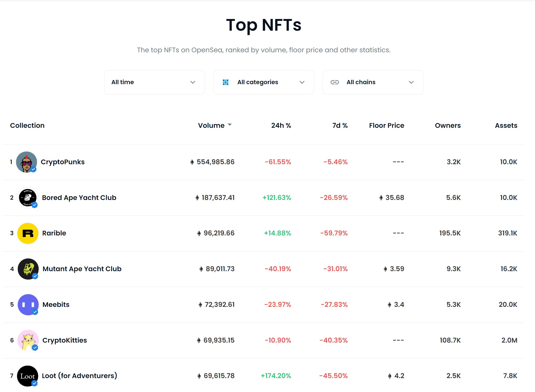The image size is (535, 392).
Task: Click the ETH icon beside 69,935.15
Action: [x=198, y=340]
